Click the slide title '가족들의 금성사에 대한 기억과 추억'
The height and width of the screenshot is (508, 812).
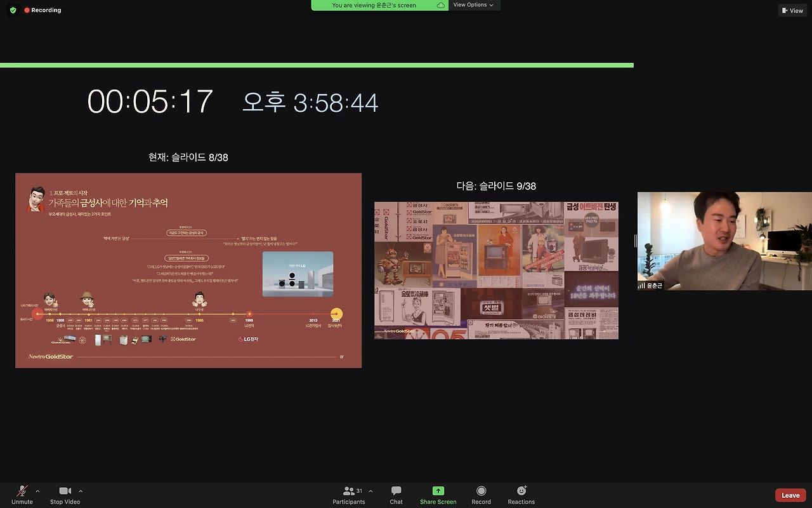click(108, 203)
